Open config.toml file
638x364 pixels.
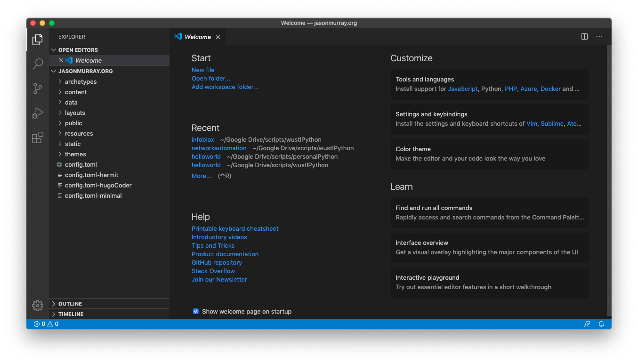[109, 164]
